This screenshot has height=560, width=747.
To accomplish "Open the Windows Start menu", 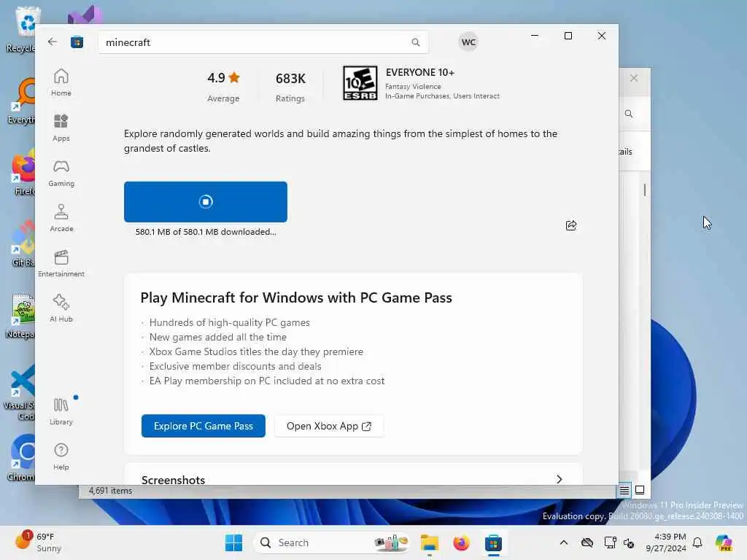I will pos(233,542).
